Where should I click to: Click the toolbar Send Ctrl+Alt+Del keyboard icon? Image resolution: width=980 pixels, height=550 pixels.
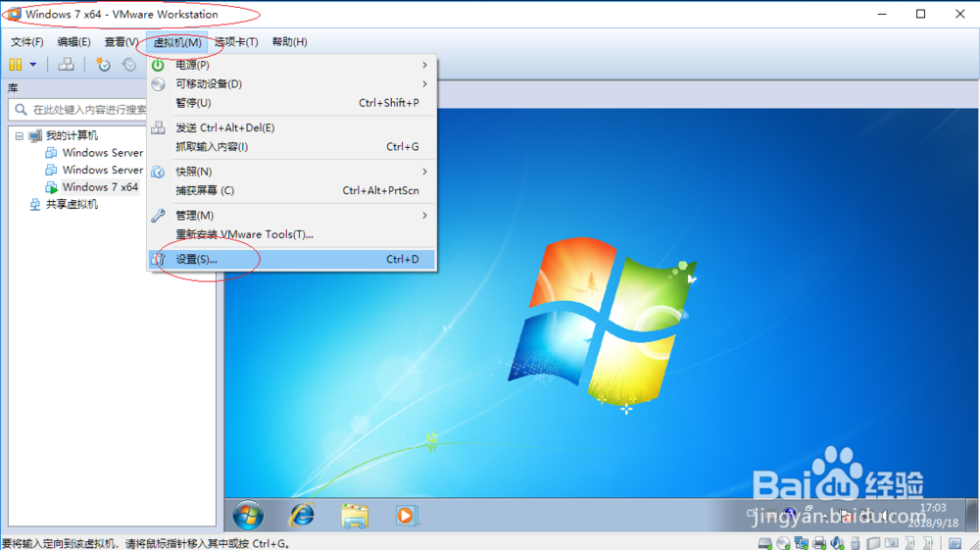pyautogui.click(x=66, y=64)
